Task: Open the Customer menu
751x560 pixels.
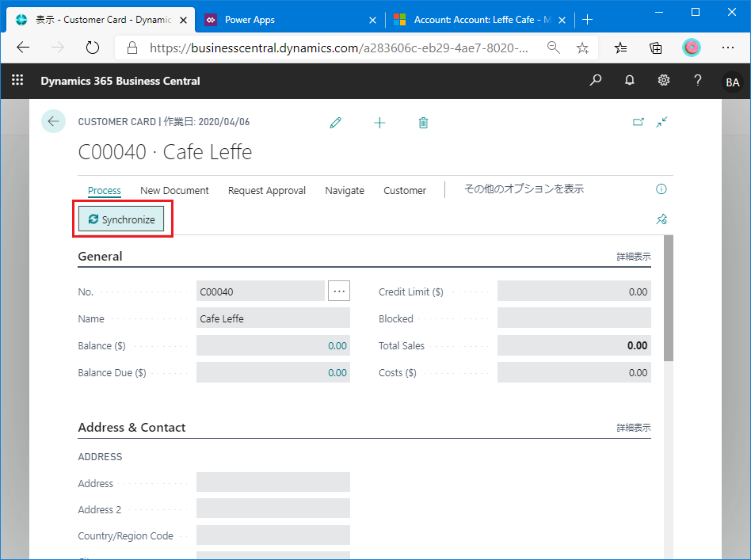Action: click(405, 190)
